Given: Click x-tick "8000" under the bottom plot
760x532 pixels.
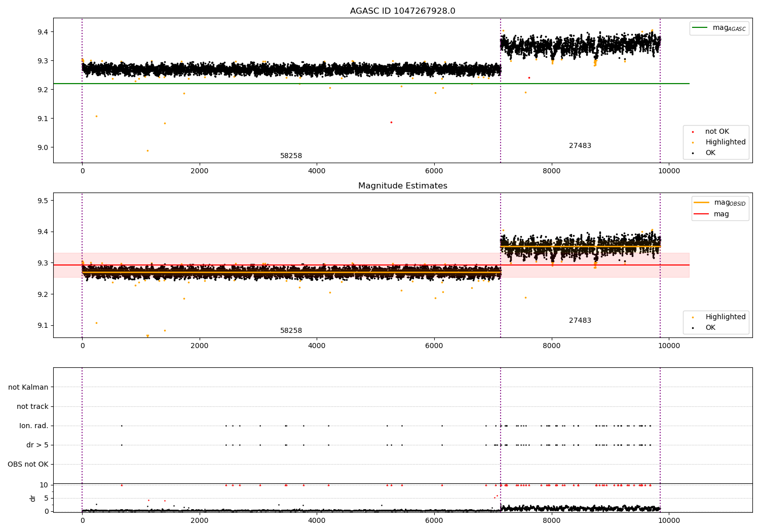Looking at the screenshot, I should click(x=551, y=521).
